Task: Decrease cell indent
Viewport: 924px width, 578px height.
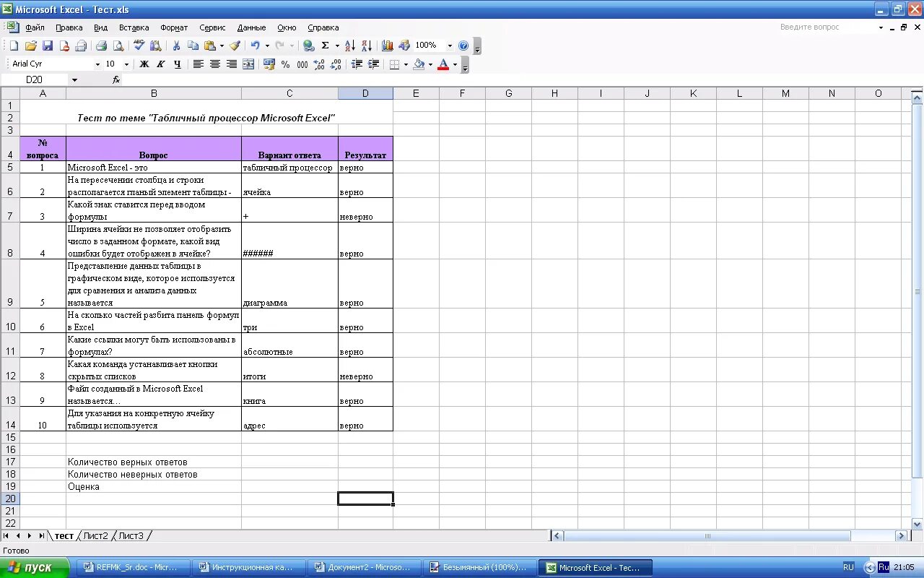Action: click(357, 64)
